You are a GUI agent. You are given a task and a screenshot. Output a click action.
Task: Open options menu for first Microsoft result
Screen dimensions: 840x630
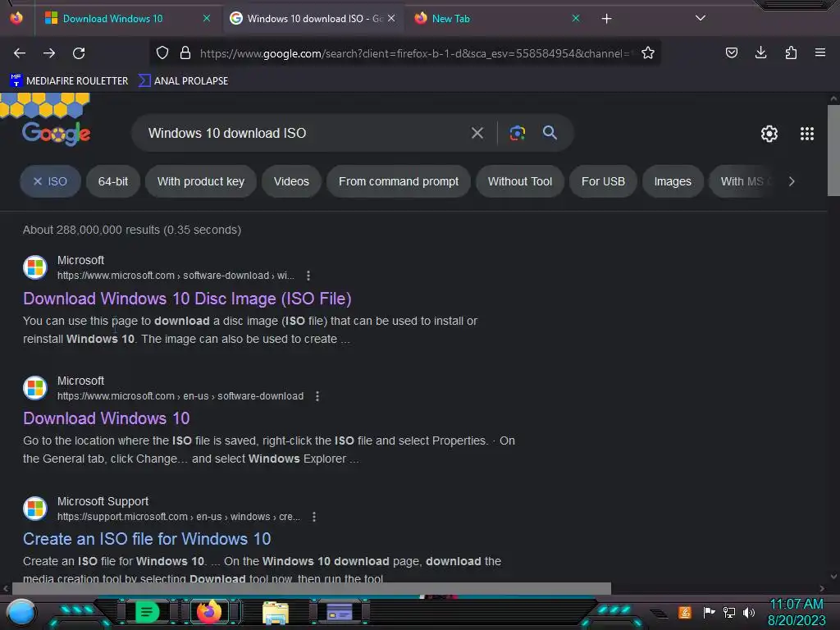pos(308,276)
